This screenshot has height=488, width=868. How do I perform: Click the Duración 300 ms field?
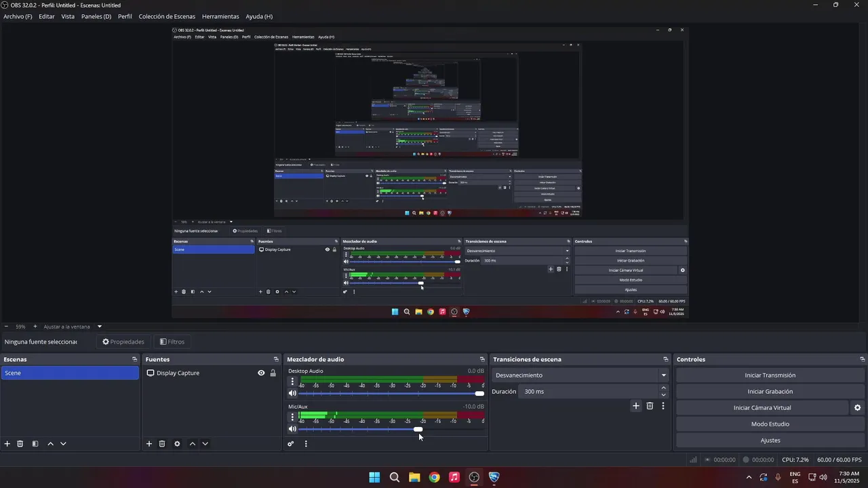pos(589,392)
